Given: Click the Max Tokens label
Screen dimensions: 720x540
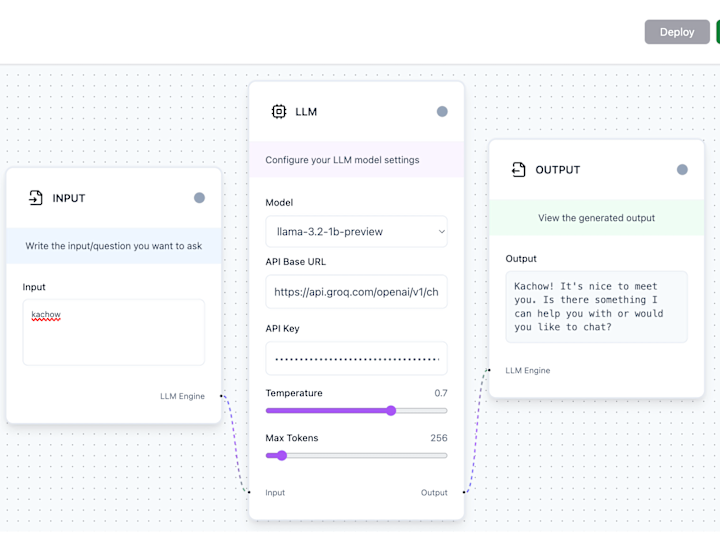Looking at the screenshot, I should click(x=292, y=438).
